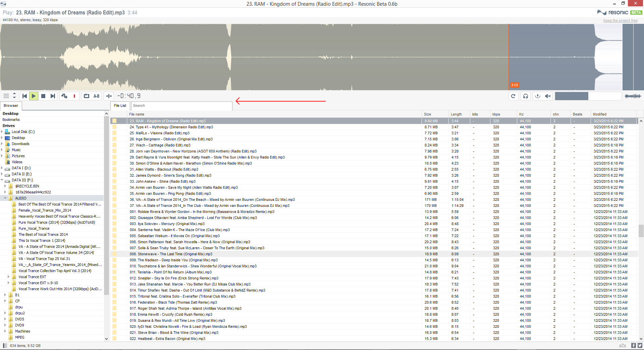Viewport: 644px width, 350px height.
Task: Expand the Local Disk (C:) drive
Action: pos(2,132)
